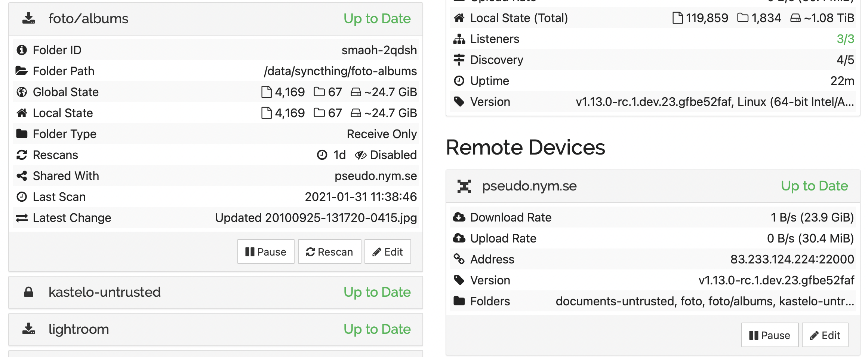Screen dimensions: 868x357
Task: Click the tag icon beside pseudo.nym.se's Version
Action: pos(459,280)
